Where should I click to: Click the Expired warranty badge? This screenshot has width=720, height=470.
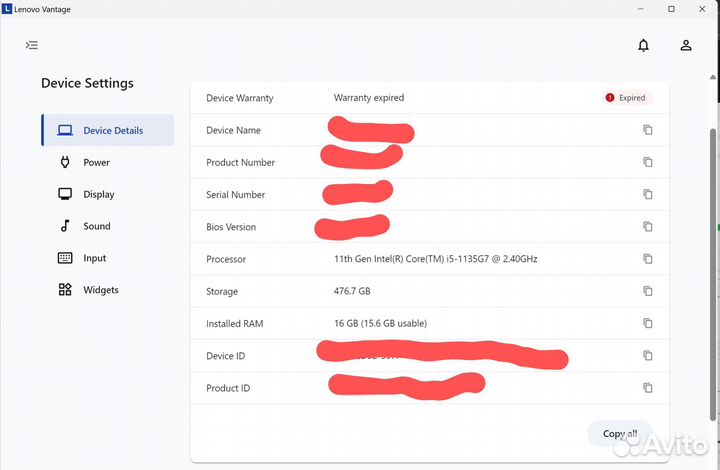click(626, 98)
